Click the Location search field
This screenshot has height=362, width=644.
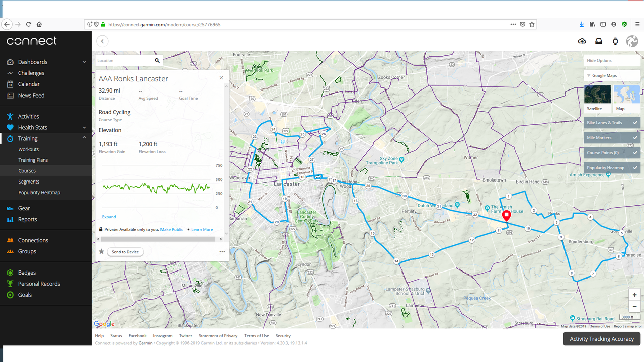[x=124, y=61]
